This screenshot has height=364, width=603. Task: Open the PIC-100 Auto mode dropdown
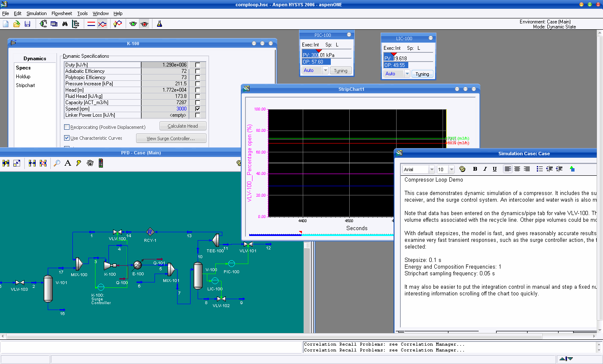tap(326, 70)
